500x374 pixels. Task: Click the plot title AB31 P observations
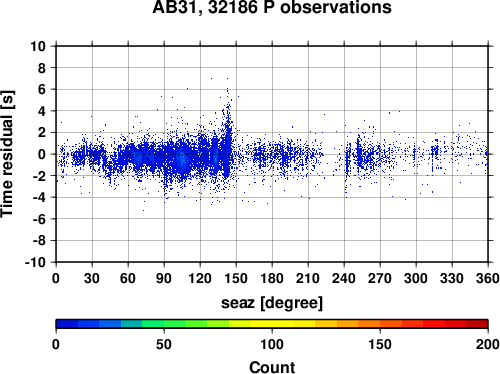(x=272, y=7)
